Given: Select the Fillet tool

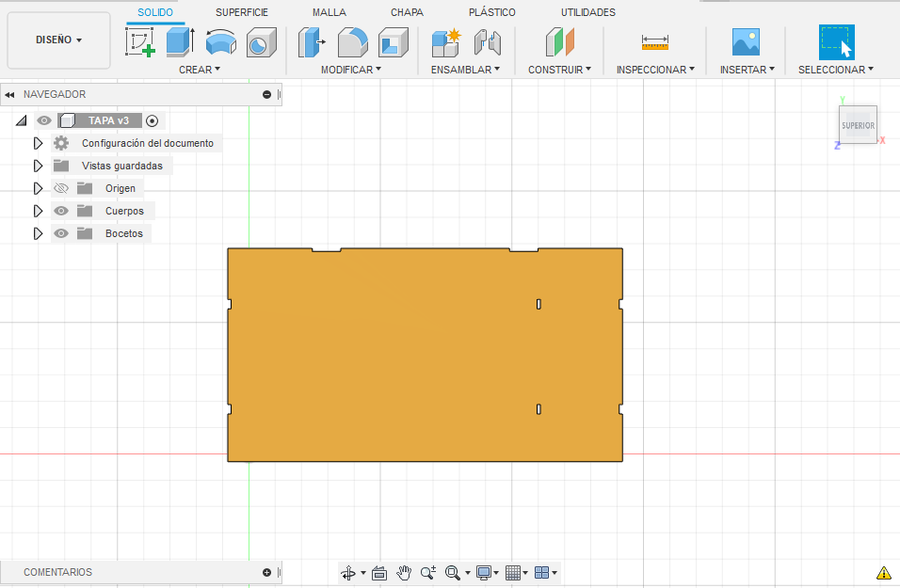Looking at the screenshot, I should tap(352, 42).
